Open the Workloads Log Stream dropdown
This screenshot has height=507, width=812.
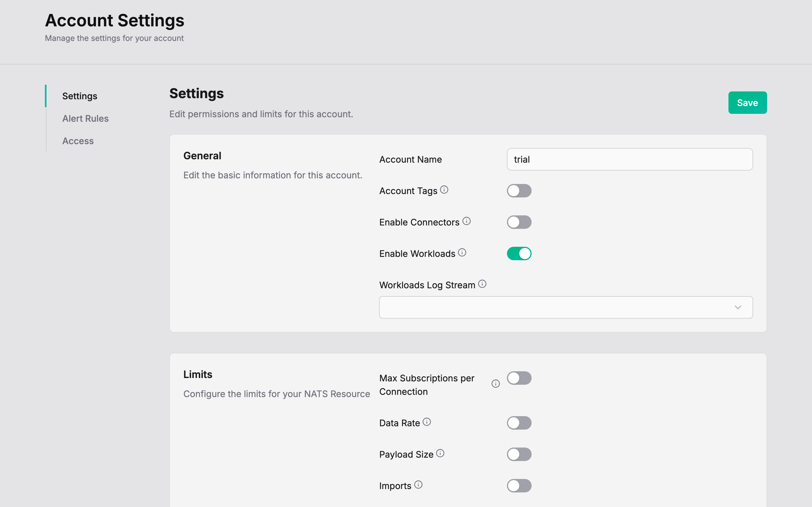click(x=566, y=307)
